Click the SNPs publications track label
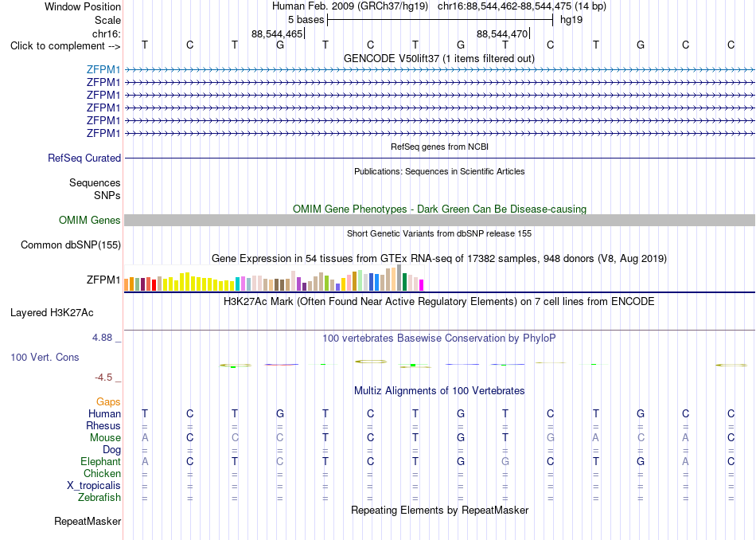Image resolution: width=756 pixels, height=540 pixels. click(x=107, y=195)
